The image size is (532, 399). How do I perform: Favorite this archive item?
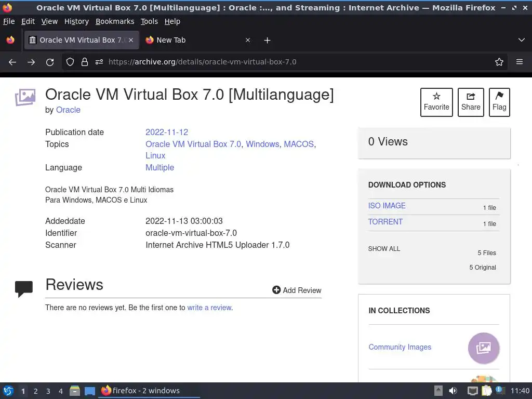point(436,102)
